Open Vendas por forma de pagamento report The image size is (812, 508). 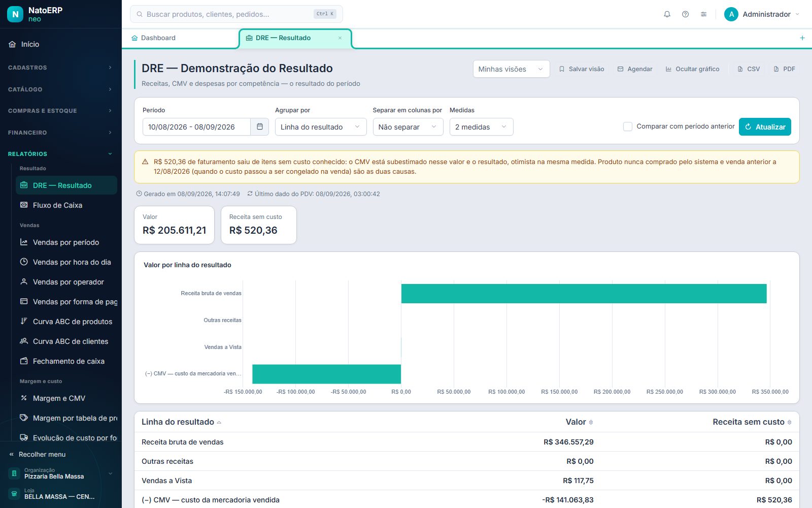pyautogui.click(x=66, y=302)
